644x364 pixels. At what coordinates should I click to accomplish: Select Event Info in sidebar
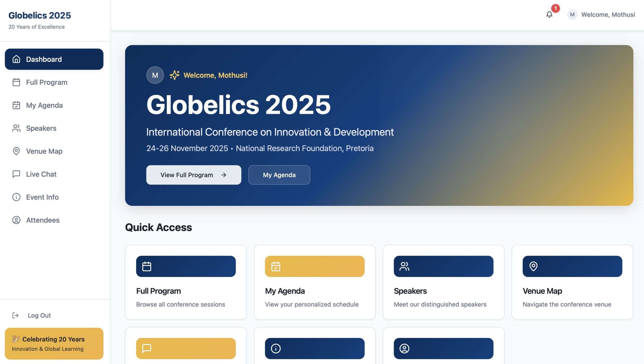54,197
